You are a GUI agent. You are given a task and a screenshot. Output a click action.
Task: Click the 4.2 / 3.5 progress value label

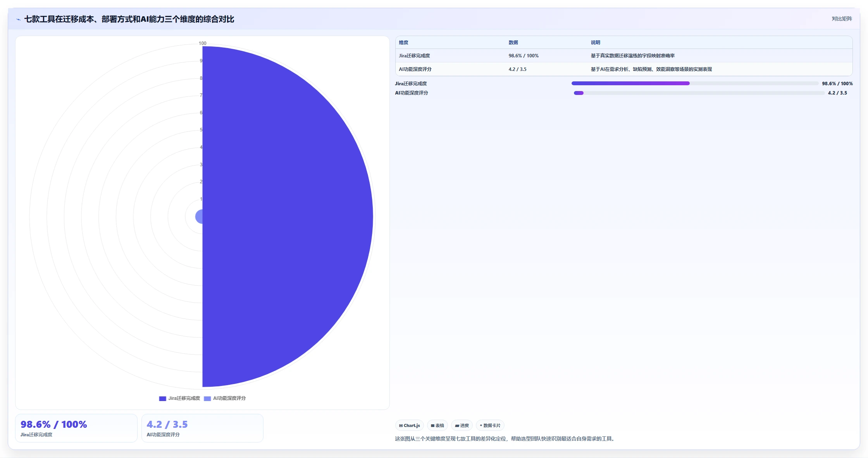tap(837, 93)
